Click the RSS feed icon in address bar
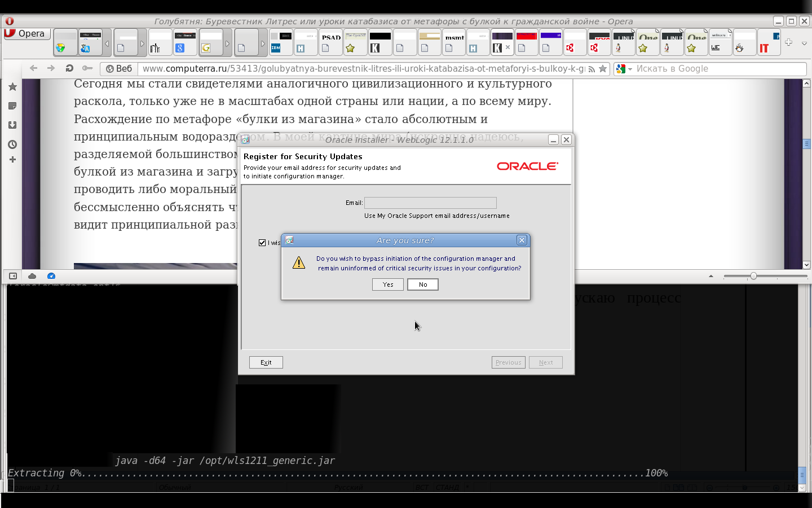This screenshot has width=812, height=508. click(x=592, y=69)
